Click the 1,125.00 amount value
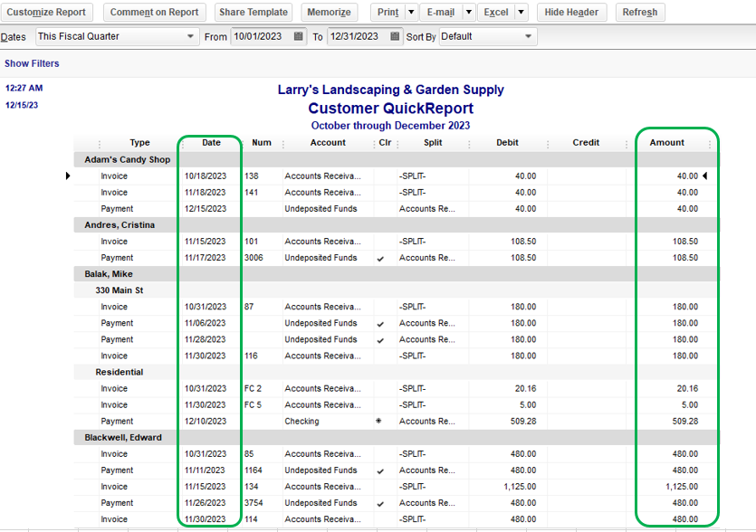 click(682, 487)
